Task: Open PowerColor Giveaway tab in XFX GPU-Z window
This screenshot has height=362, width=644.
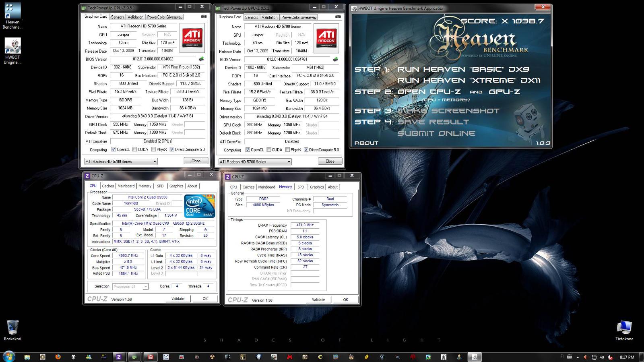Action: (x=165, y=17)
